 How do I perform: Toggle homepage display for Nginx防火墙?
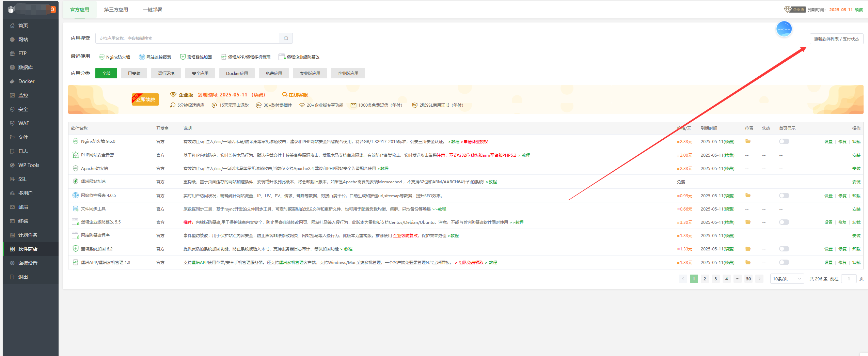(784, 141)
